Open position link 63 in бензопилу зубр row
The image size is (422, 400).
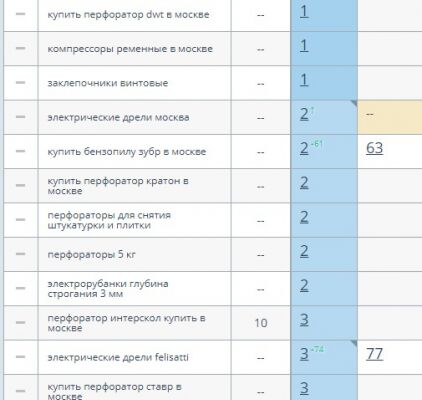374,149
